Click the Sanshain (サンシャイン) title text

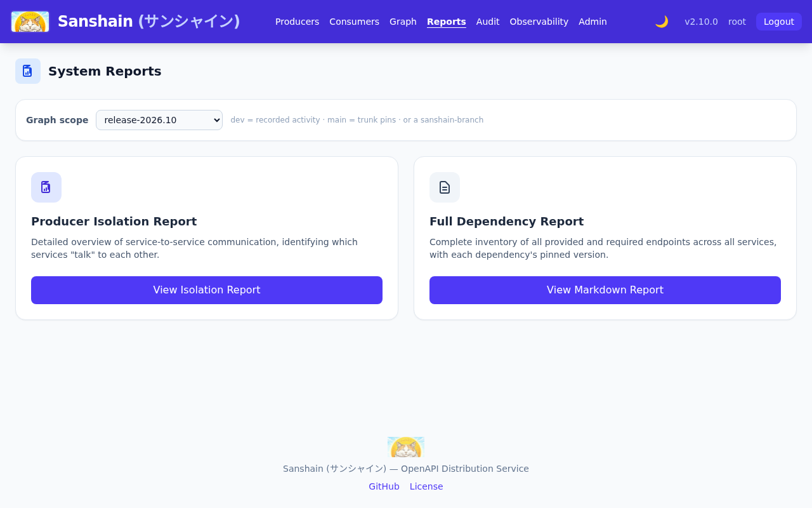(149, 22)
